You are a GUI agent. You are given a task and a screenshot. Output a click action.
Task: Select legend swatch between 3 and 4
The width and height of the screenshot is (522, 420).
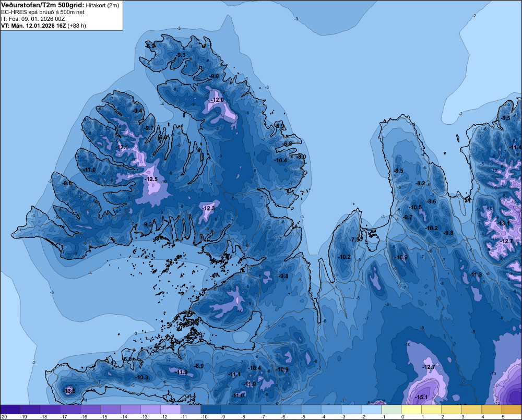click(472, 410)
